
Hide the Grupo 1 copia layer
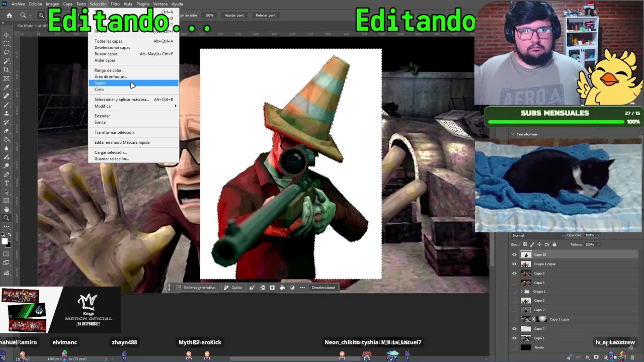[x=514, y=264]
